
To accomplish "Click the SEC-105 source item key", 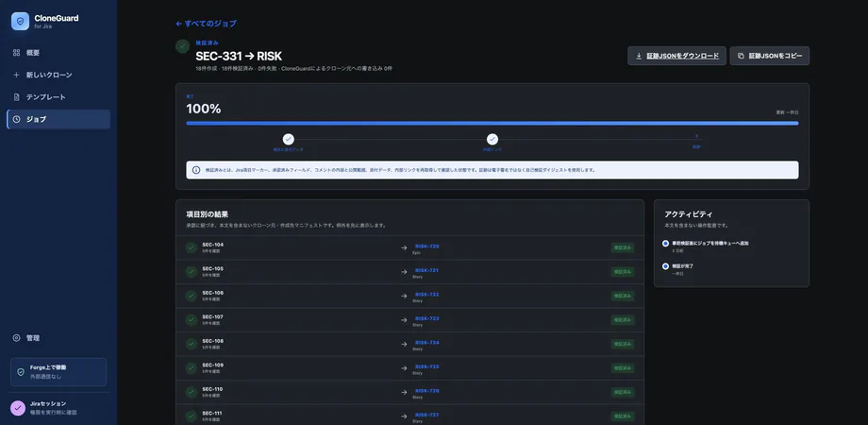I will tap(213, 269).
